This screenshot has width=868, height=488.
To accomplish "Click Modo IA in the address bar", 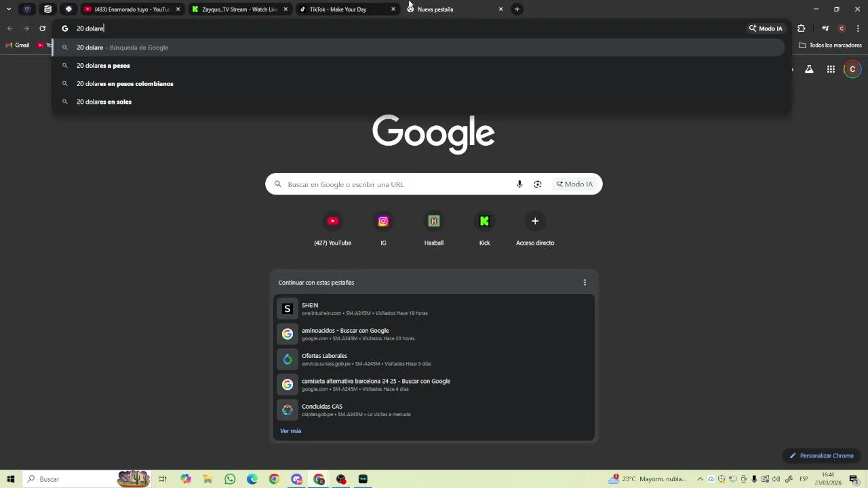I will point(766,28).
